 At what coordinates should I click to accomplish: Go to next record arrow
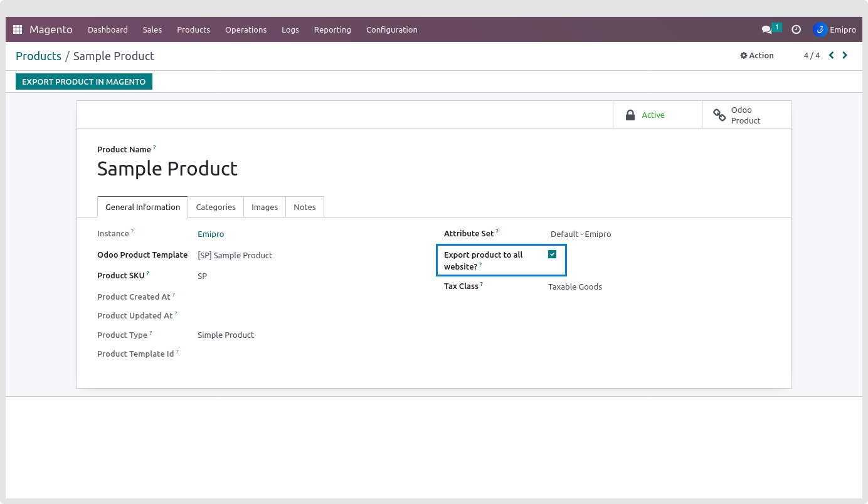[x=845, y=55]
